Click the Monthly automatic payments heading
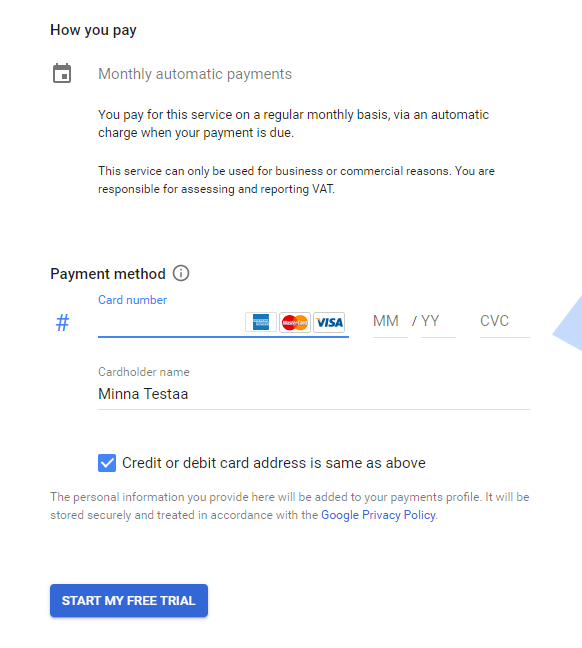 (x=195, y=74)
